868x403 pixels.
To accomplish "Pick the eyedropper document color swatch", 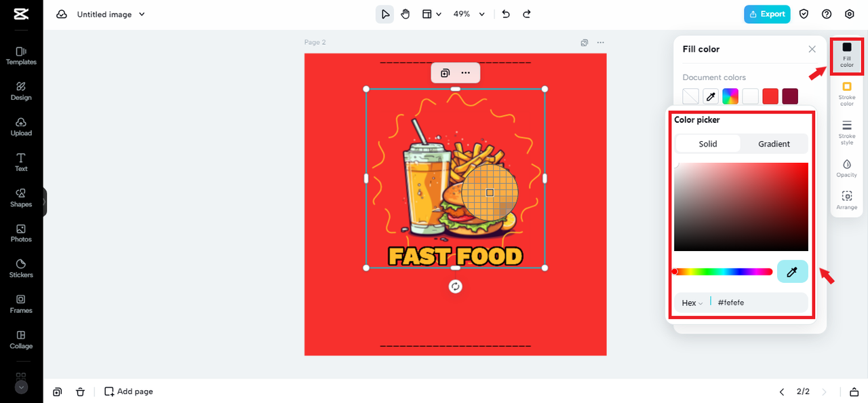I will click(711, 96).
